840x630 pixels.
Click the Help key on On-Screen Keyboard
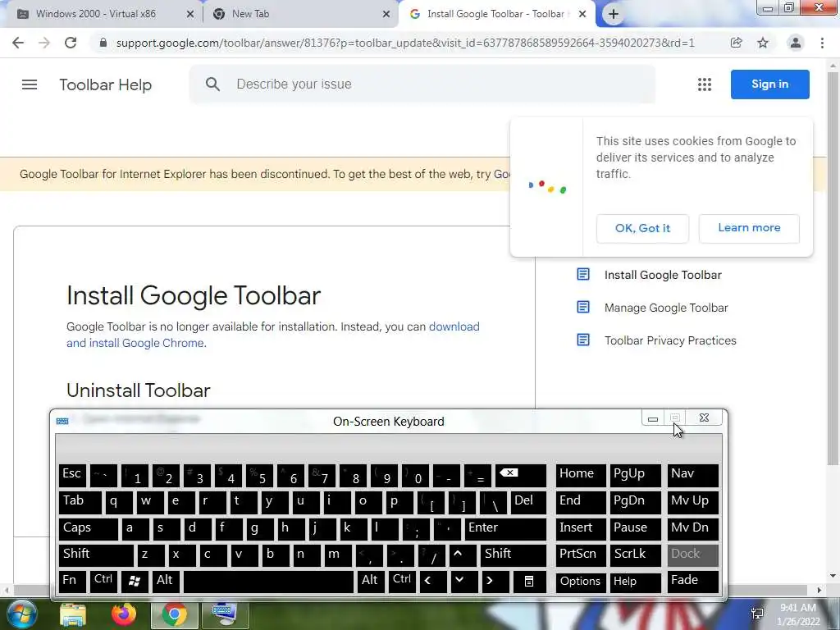point(636,582)
